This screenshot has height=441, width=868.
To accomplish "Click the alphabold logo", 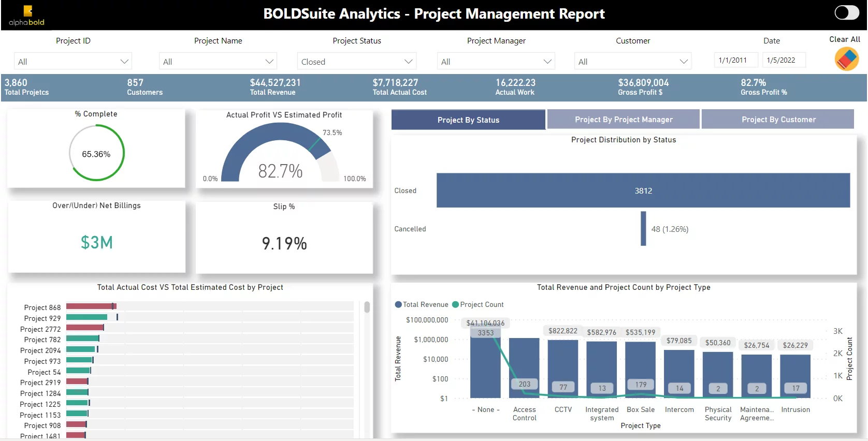I will [26, 16].
